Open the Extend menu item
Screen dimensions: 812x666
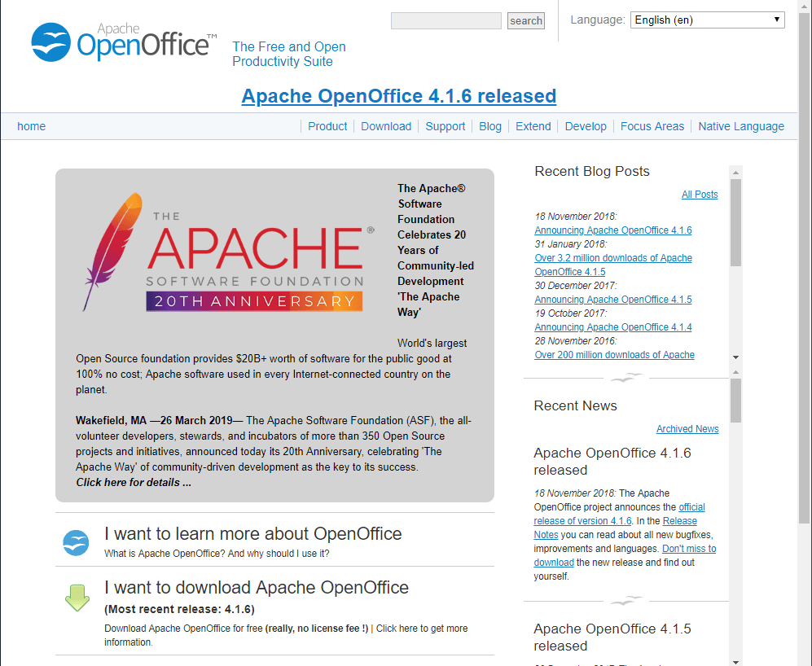[x=533, y=126]
